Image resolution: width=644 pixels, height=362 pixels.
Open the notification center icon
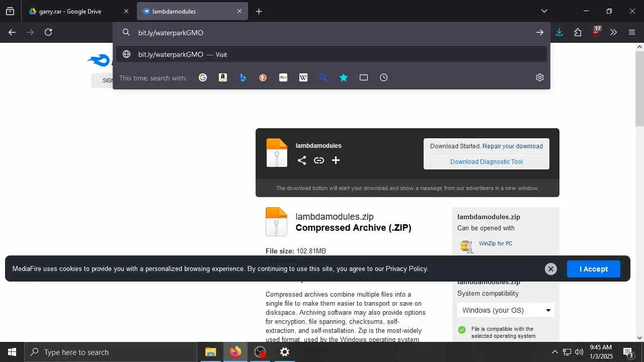pos(628,352)
